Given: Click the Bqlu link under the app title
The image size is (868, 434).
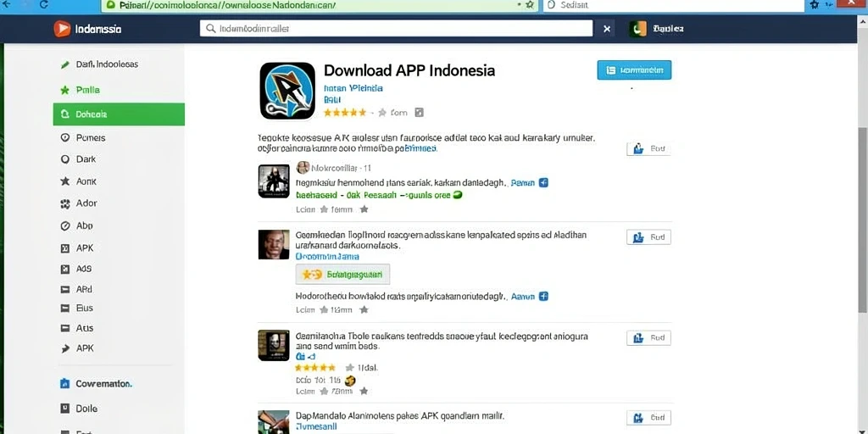Looking at the screenshot, I should pyautogui.click(x=332, y=100).
